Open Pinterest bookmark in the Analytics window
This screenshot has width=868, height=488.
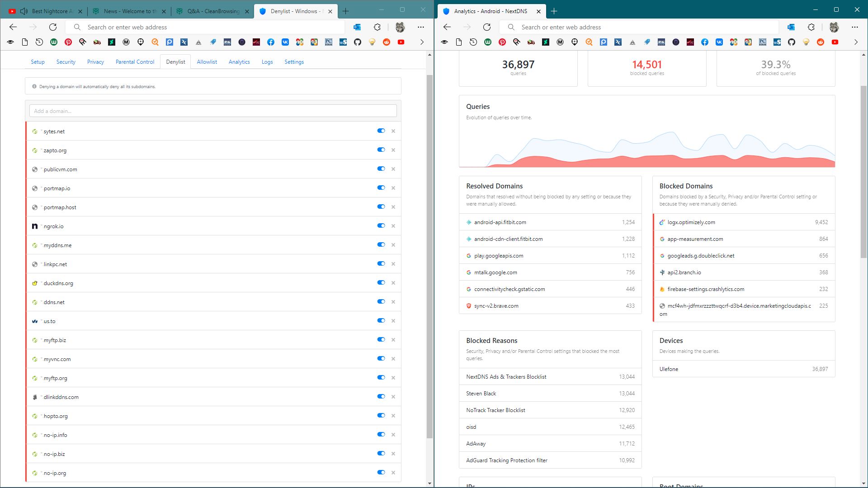(x=502, y=42)
